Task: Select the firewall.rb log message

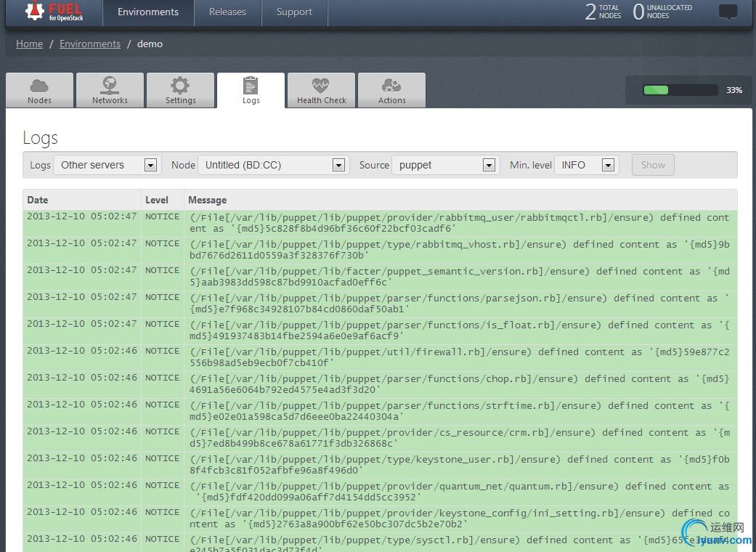Action: (460, 357)
